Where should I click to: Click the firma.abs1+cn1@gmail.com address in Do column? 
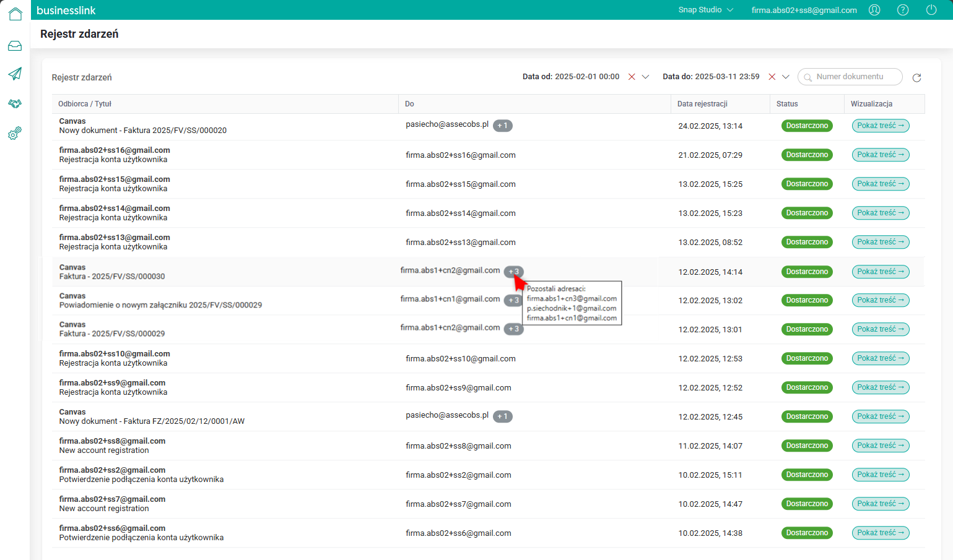pos(450,299)
